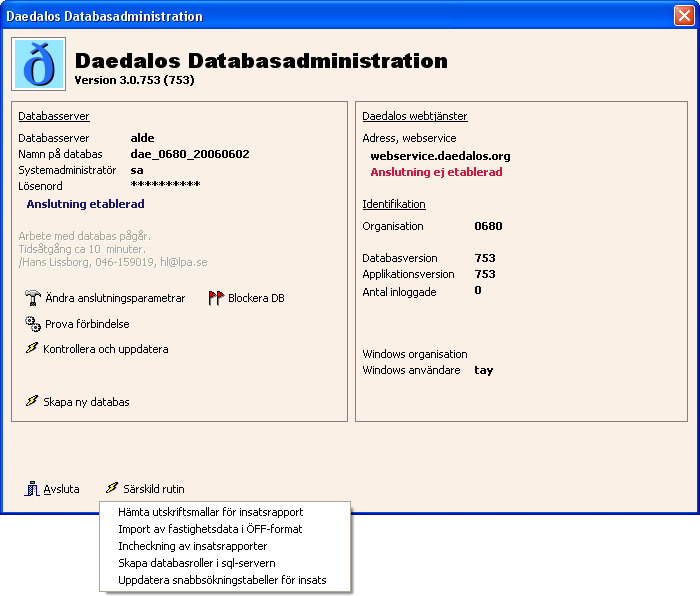Click Windows organisation label
700x596 pixels.
415,354
